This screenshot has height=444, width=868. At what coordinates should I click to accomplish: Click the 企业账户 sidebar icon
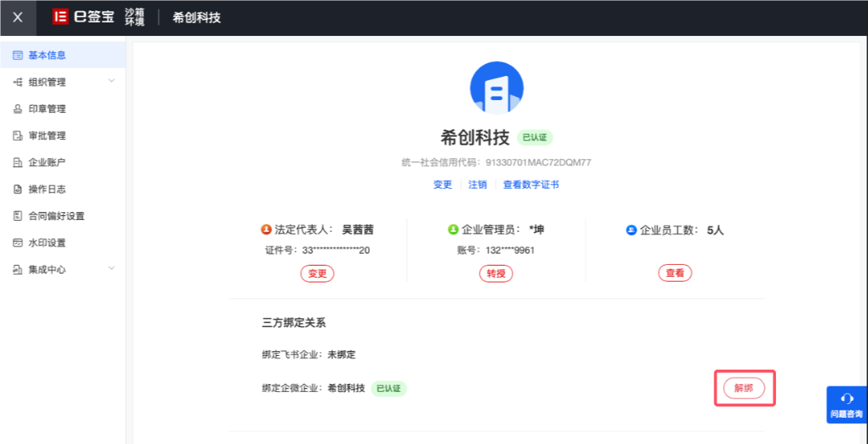pos(17,162)
